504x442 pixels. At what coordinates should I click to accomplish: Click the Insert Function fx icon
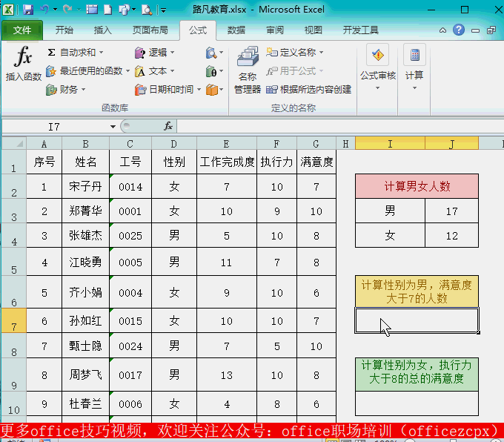tap(23, 56)
